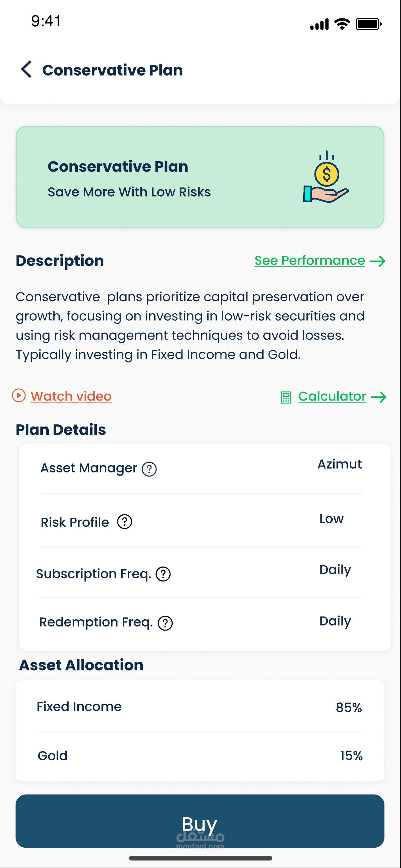Tap the Redemption Freq. info icon

tap(165, 623)
